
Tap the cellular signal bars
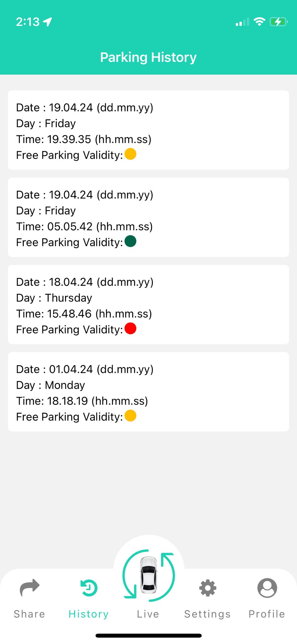(242, 22)
